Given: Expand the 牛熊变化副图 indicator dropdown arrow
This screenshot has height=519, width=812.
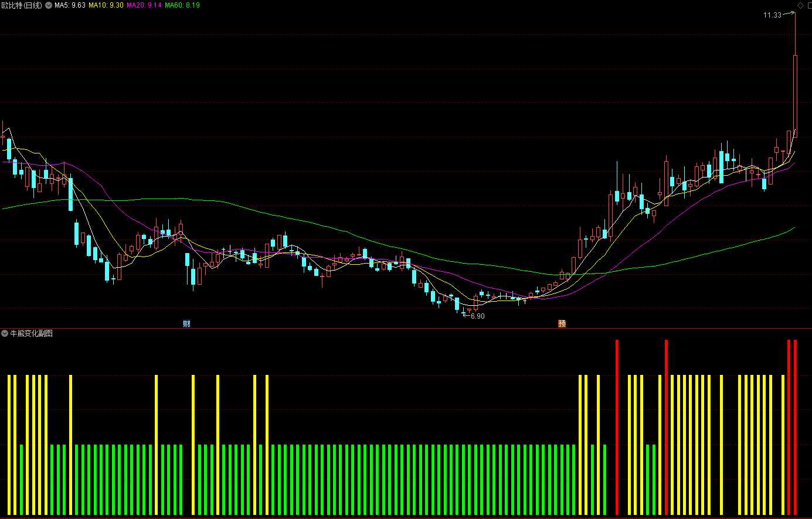Looking at the screenshot, I should [5, 333].
